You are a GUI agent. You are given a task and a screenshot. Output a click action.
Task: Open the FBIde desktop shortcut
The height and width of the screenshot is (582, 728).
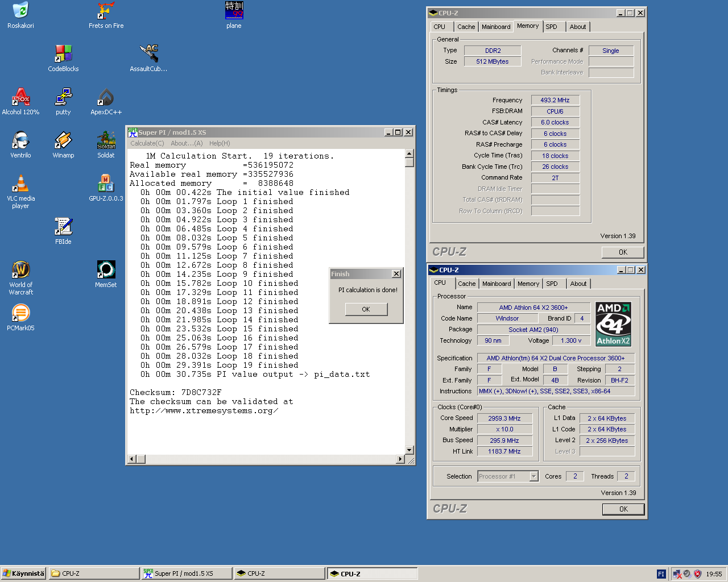tap(63, 231)
